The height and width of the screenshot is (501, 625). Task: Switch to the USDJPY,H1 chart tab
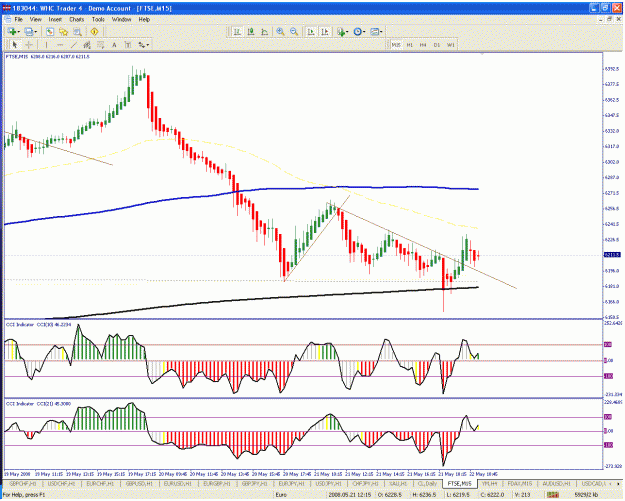point(330,483)
